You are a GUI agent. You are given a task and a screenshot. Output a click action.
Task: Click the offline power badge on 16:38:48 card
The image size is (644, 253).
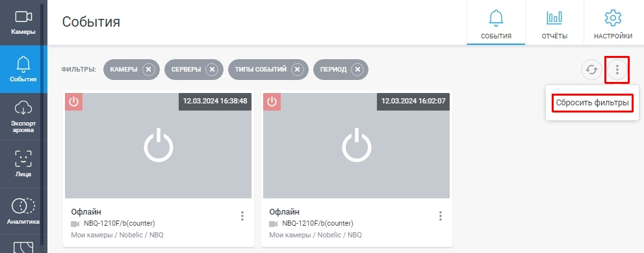coord(73,101)
